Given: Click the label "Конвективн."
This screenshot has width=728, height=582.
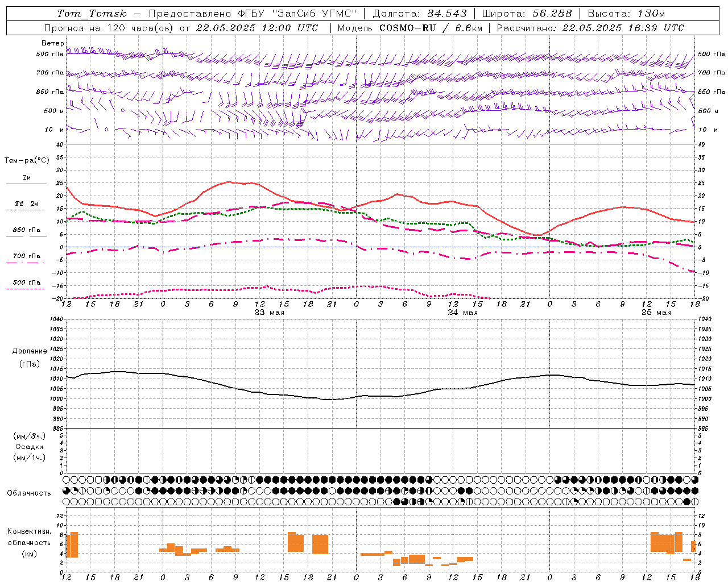Looking at the screenshot, I should pos(30,531).
